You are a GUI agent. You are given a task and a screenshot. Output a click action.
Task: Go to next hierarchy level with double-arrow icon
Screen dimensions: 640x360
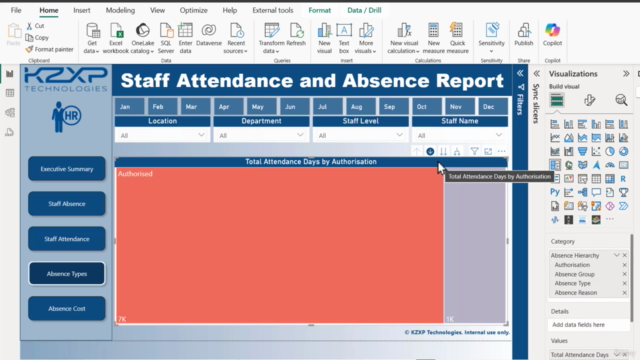pyautogui.click(x=444, y=151)
